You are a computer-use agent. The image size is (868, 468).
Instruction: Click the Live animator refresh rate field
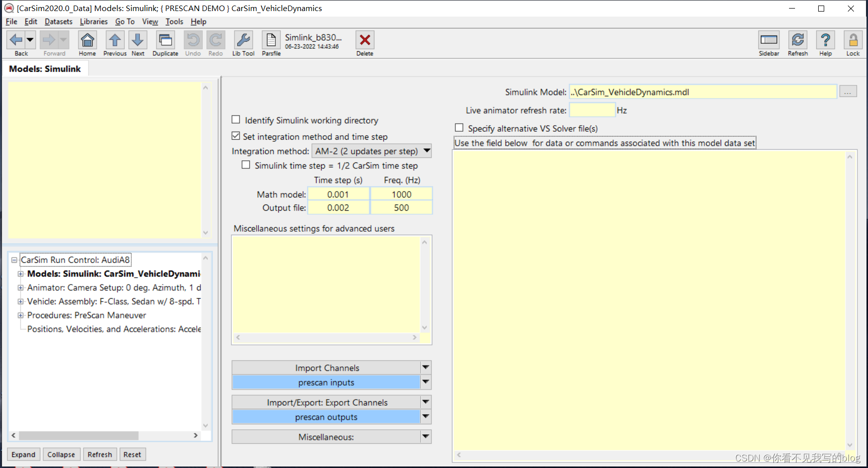(592, 110)
